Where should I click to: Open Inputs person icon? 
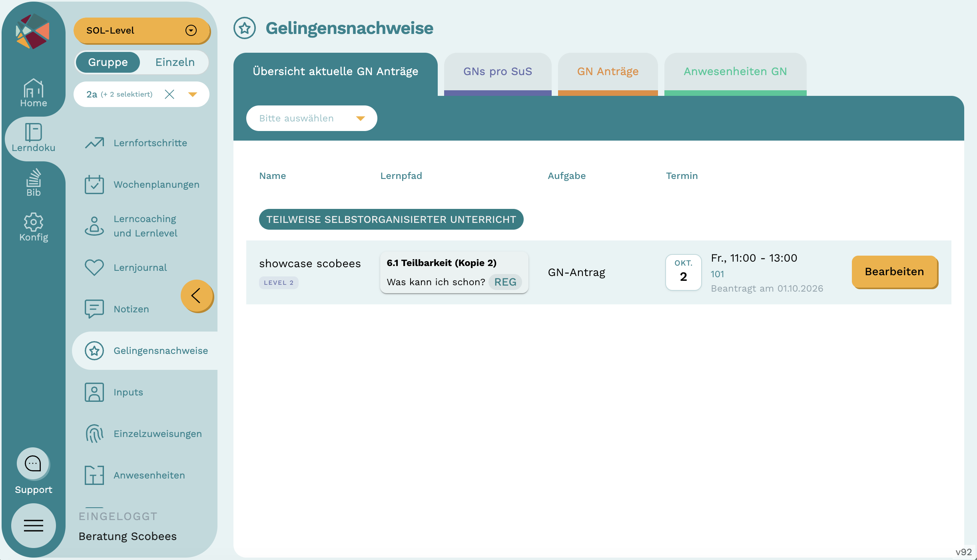[94, 392]
